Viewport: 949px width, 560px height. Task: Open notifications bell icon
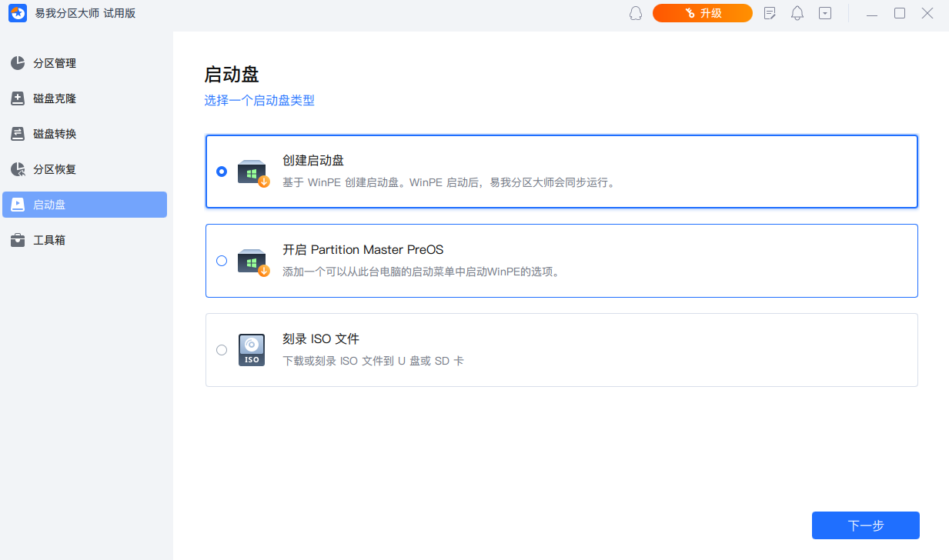[797, 13]
